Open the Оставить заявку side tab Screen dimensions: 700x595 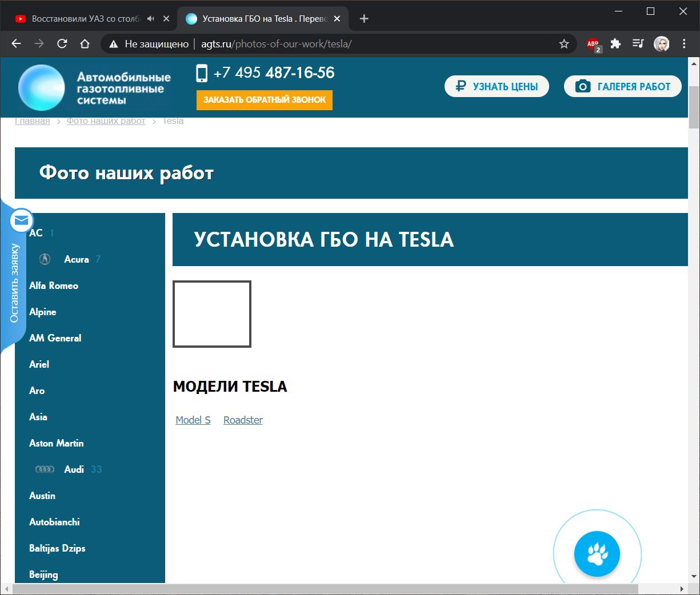point(14,283)
